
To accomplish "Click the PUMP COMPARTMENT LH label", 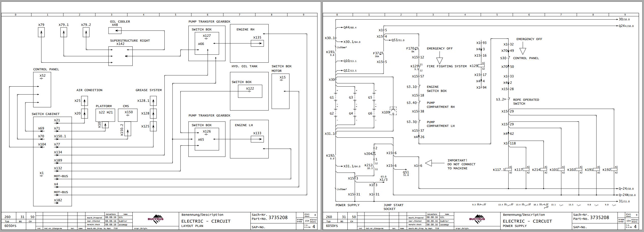I will [441, 124].
